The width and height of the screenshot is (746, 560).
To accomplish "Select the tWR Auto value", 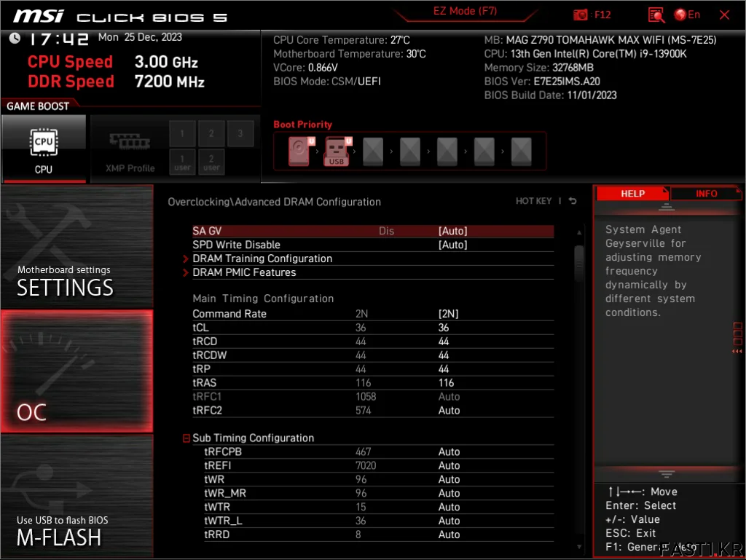I will 449,479.
